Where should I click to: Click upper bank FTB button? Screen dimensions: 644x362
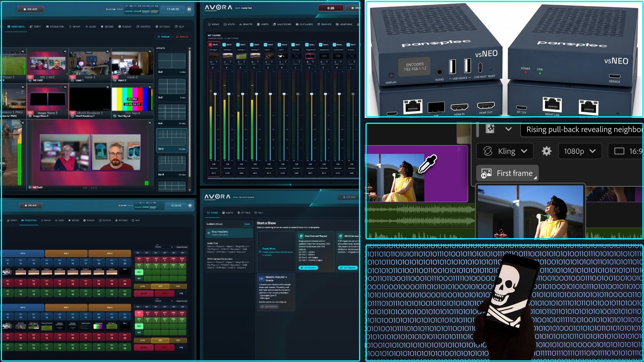pyautogui.click(x=181, y=293)
